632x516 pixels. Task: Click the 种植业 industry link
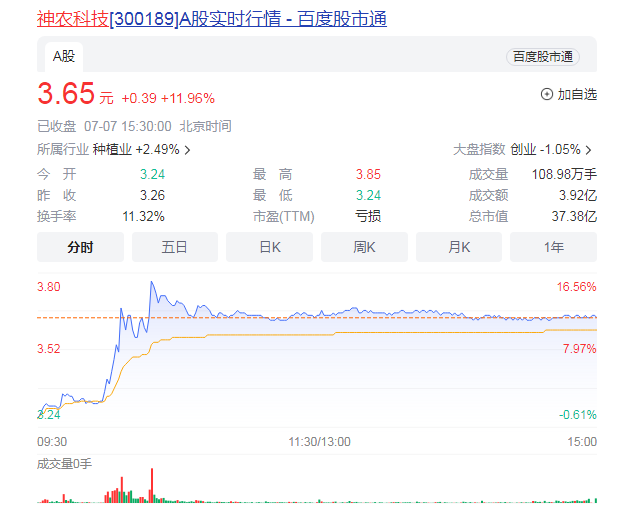(x=112, y=150)
